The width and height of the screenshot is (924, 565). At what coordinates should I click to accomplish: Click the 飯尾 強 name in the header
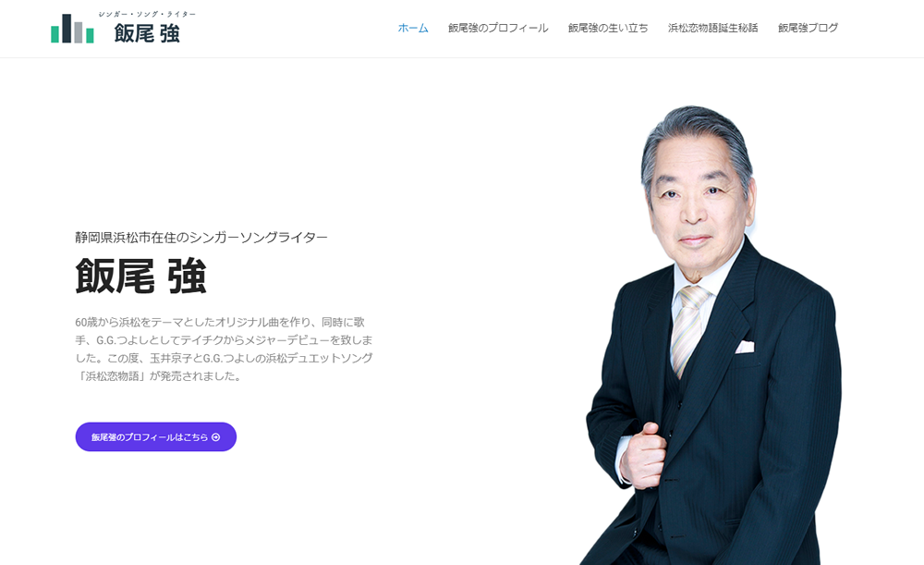(x=145, y=31)
